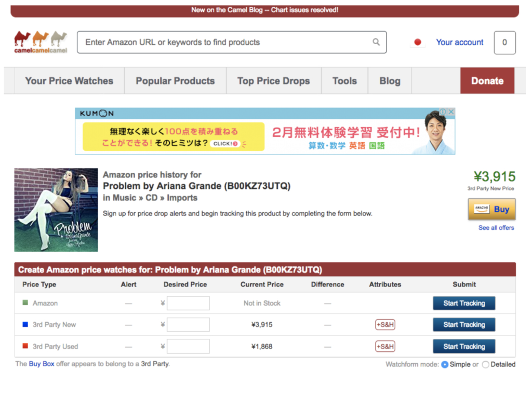Click the Donate button
The width and height of the screenshot is (532, 398).
coord(487,80)
